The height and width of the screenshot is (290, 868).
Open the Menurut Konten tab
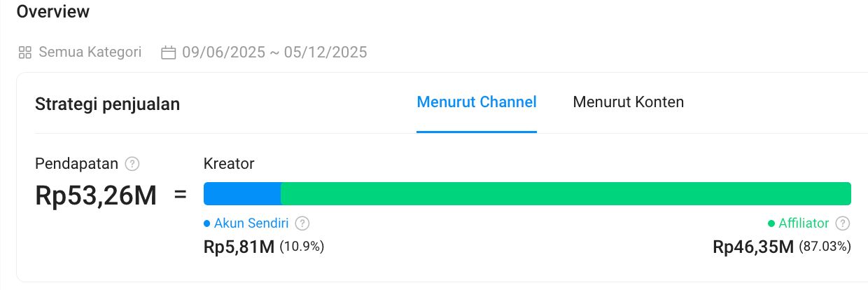click(628, 102)
